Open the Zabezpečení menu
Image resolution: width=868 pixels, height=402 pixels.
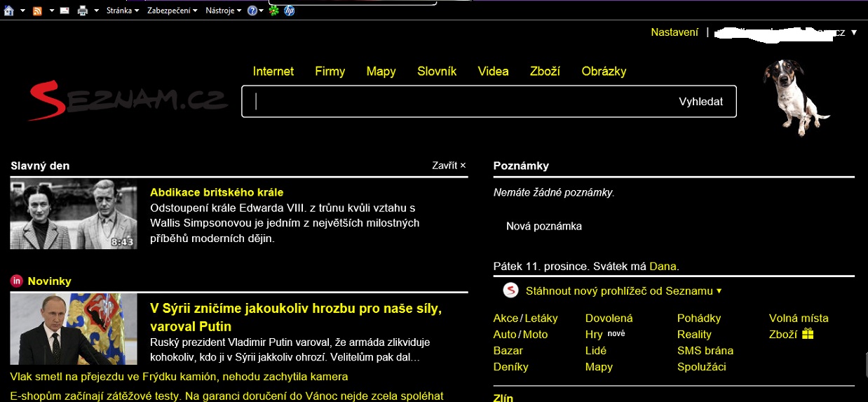point(172,11)
